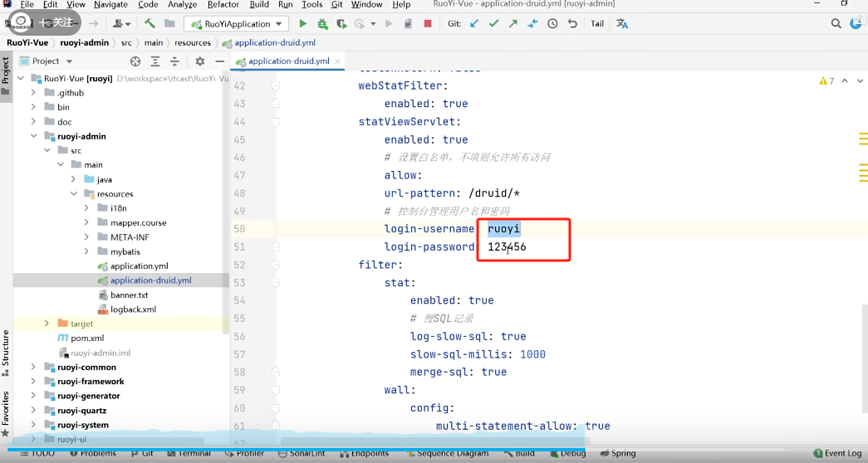868x463 pixels.
Task: Expand the target folder
Action: (47, 324)
